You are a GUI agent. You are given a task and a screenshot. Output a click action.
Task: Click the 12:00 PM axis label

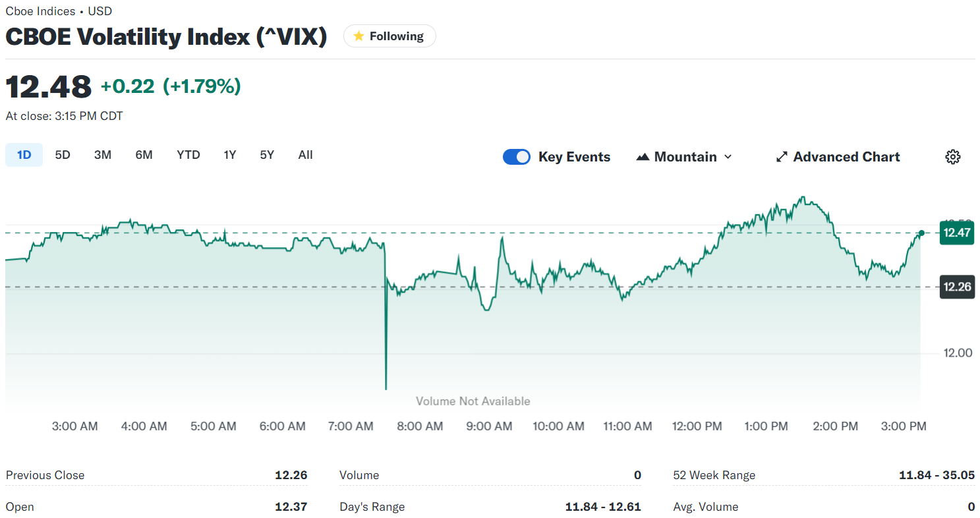click(x=697, y=426)
